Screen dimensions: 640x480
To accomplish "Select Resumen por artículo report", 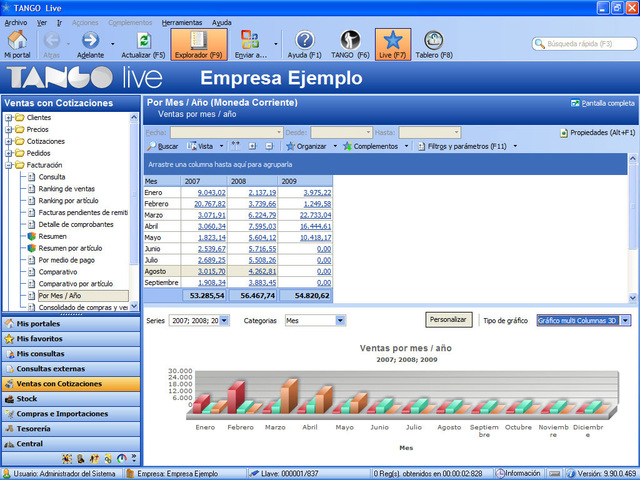I will (x=70, y=248).
